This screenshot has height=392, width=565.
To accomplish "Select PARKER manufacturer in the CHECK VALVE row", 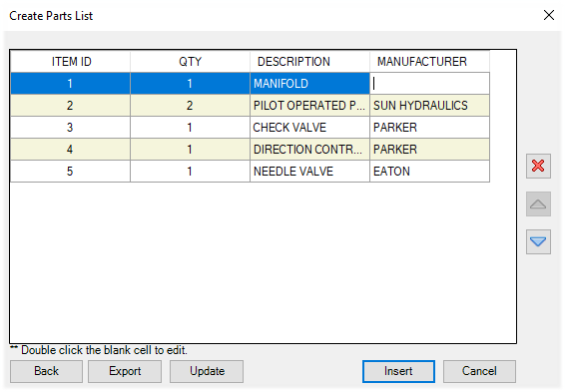I will tap(429, 128).
